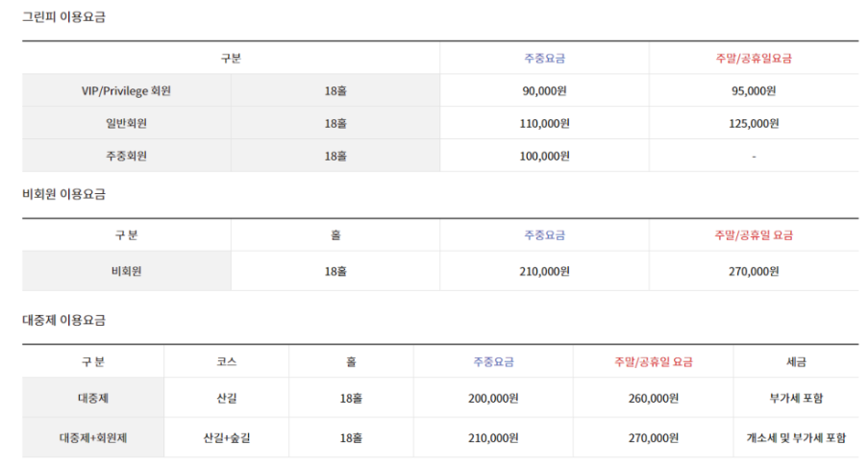
Task: Select the 산길+숲길 course cell
Action: pyautogui.click(x=227, y=437)
